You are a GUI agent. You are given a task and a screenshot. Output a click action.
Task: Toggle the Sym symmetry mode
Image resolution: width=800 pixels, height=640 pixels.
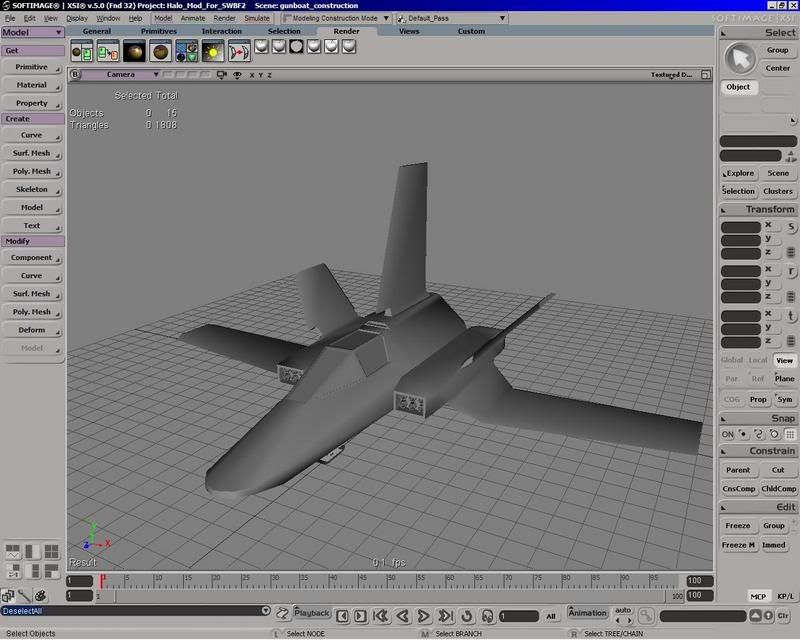[785, 399]
